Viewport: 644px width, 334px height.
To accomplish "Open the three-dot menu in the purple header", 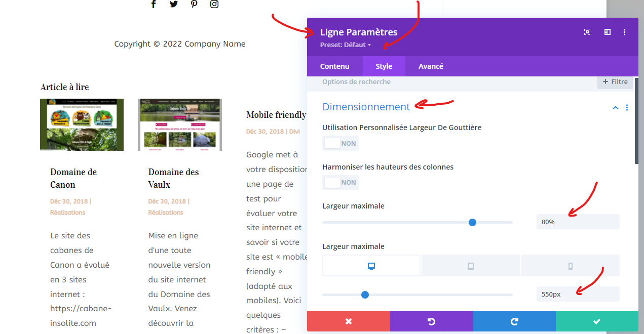I will pyautogui.click(x=624, y=31).
